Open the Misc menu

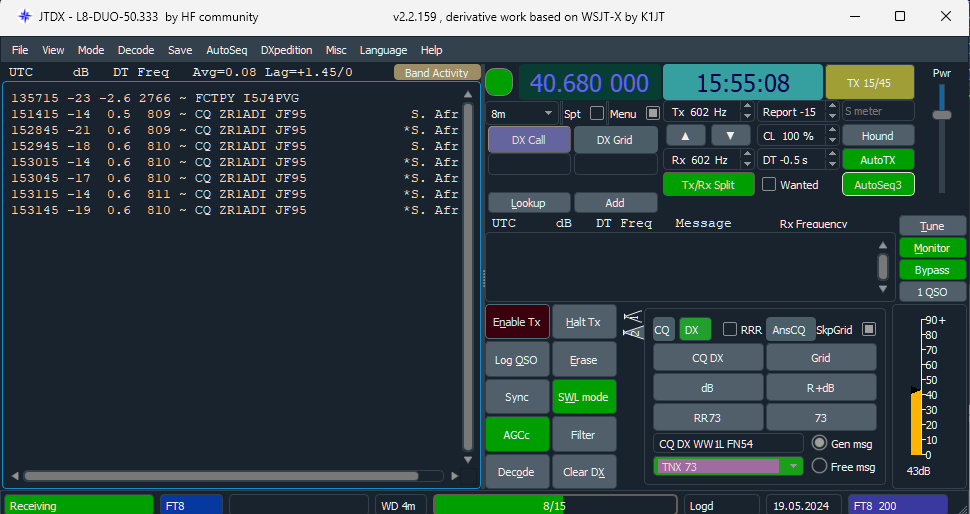(x=337, y=50)
